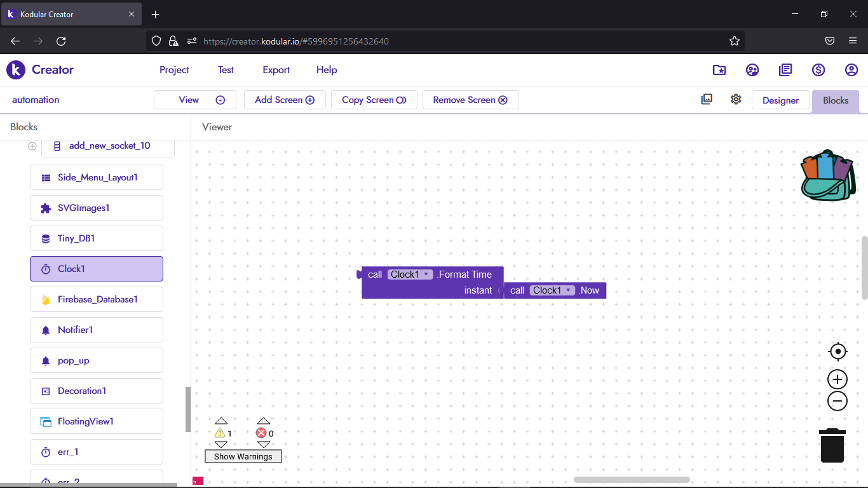Screen dimensions: 868x488
Task: Open Clock1 dropdown in Now block
Action: click(x=553, y=290)
